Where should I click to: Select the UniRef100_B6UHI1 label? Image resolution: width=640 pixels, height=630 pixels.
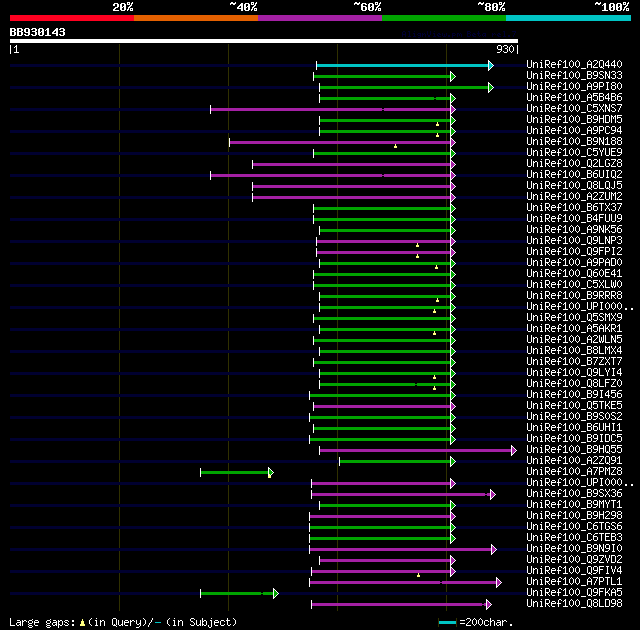(x=574, y=428)
